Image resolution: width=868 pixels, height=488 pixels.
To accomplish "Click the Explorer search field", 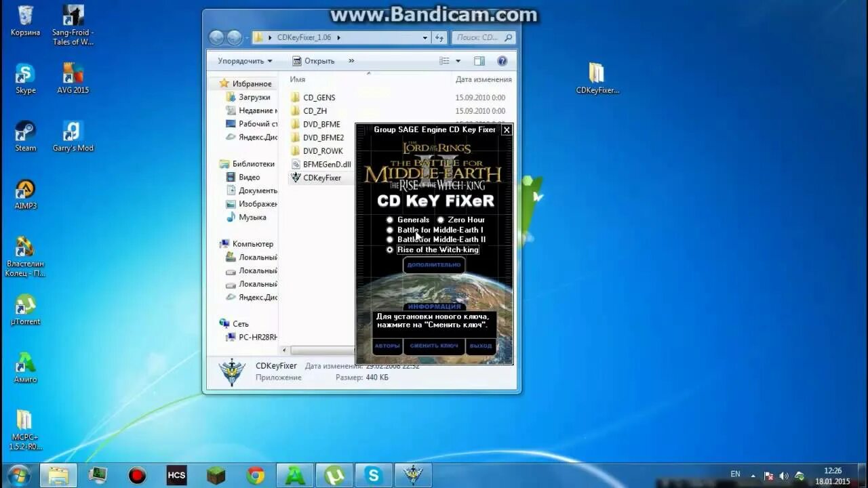I will (x=484, y=38).
